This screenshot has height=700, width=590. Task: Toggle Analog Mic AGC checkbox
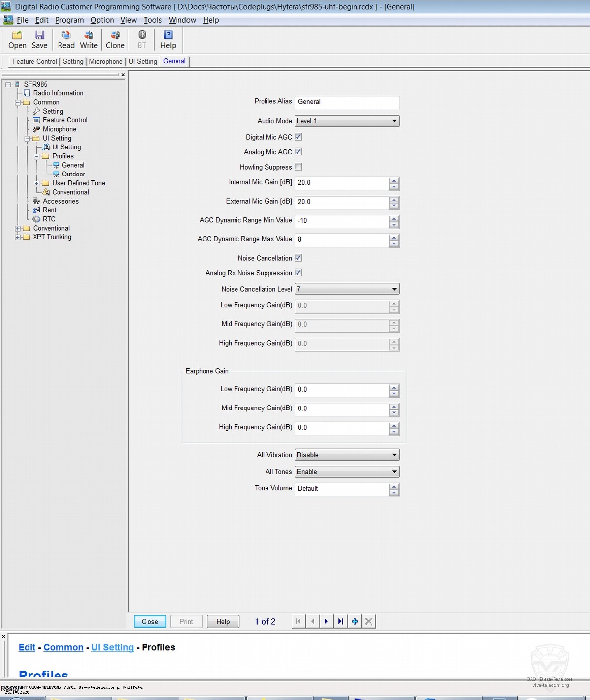(x=298, y=152)
